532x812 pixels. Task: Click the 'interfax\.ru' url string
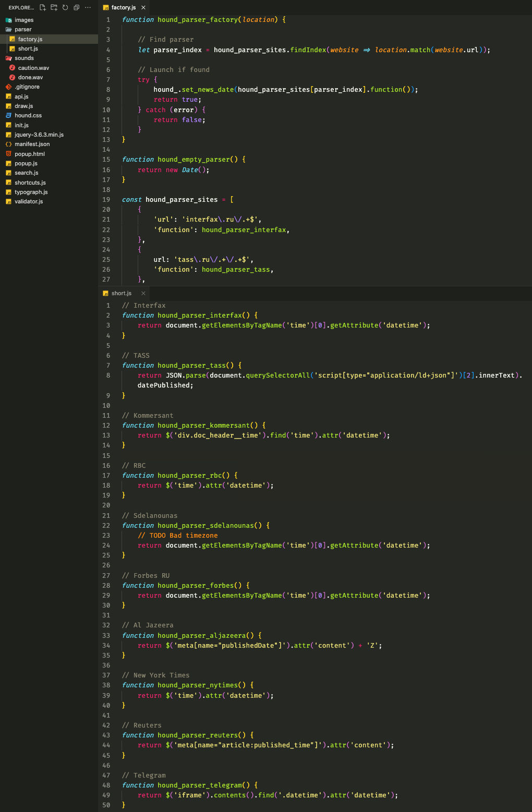[220, 220]
